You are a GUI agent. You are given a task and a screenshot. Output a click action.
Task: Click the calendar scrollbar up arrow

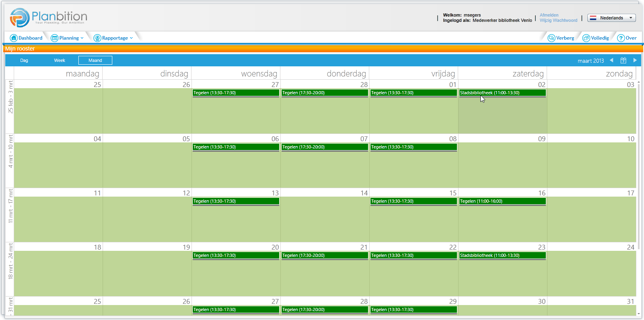pos(639,83)
